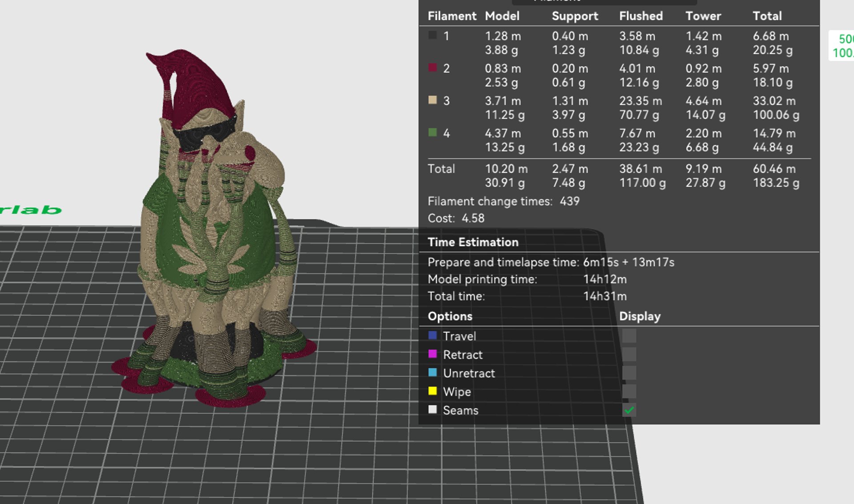Click filament 4 green color swatch
Viewport: 854px width, 504px height.
tap(432, 133)
